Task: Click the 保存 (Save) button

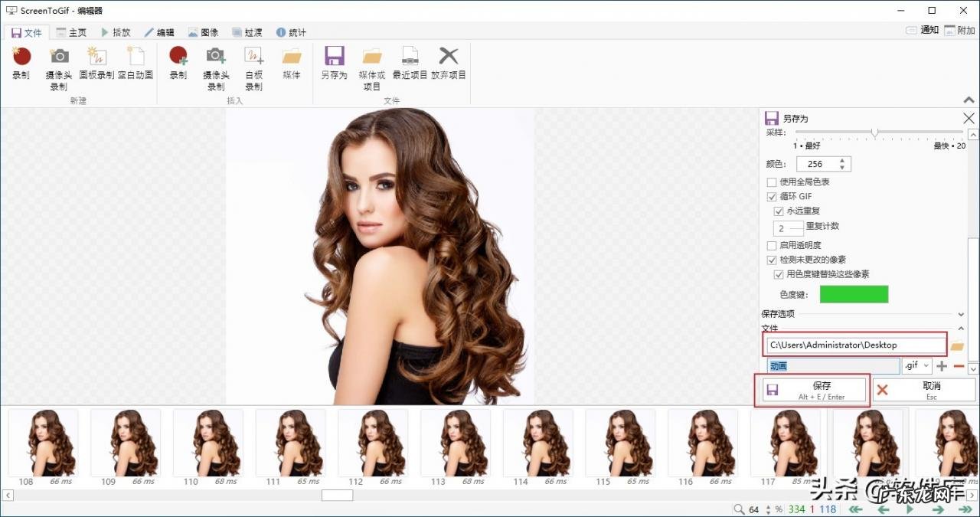Action: point(812,390)
